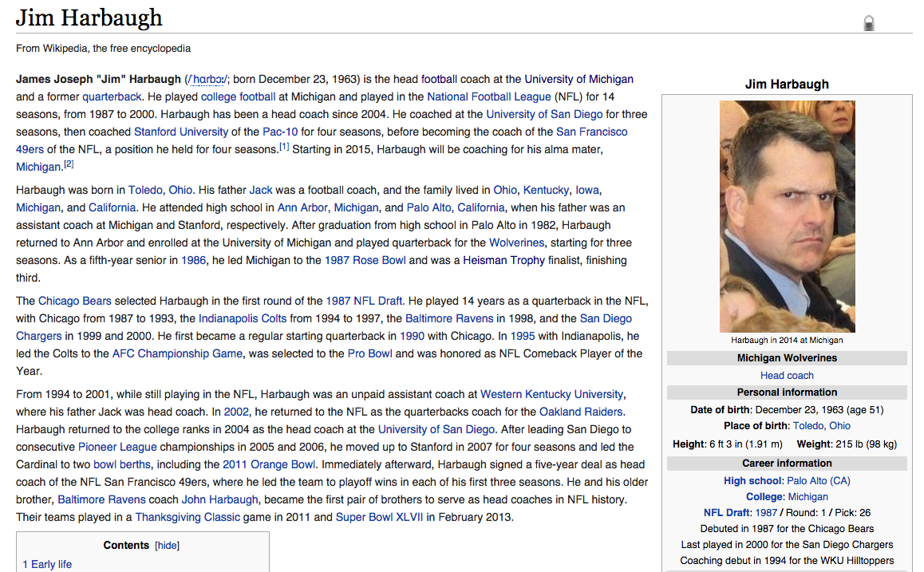Open National Football League article
The height and width of the screenshot is (572, 924).
pyautogui.click(x=488, y=97)
